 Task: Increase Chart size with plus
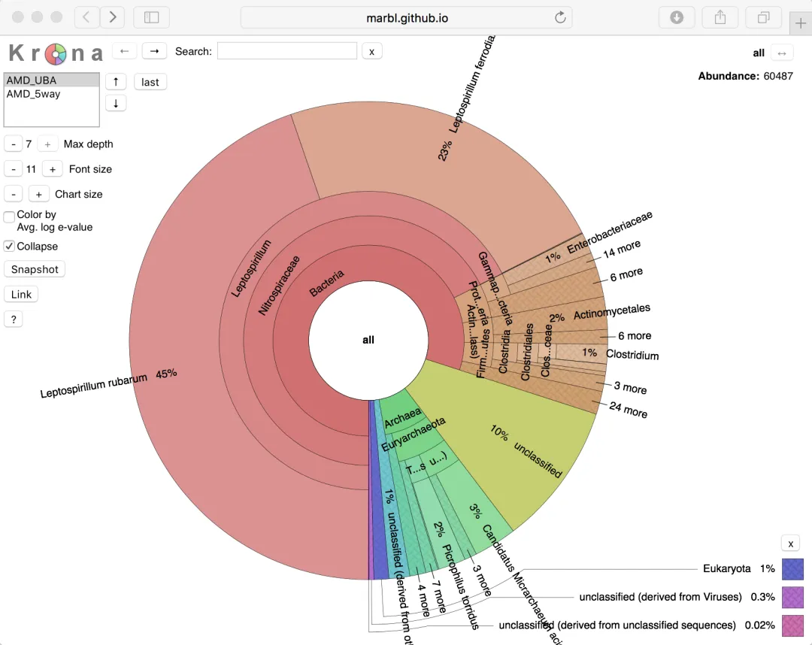click(x=39, y=195)
